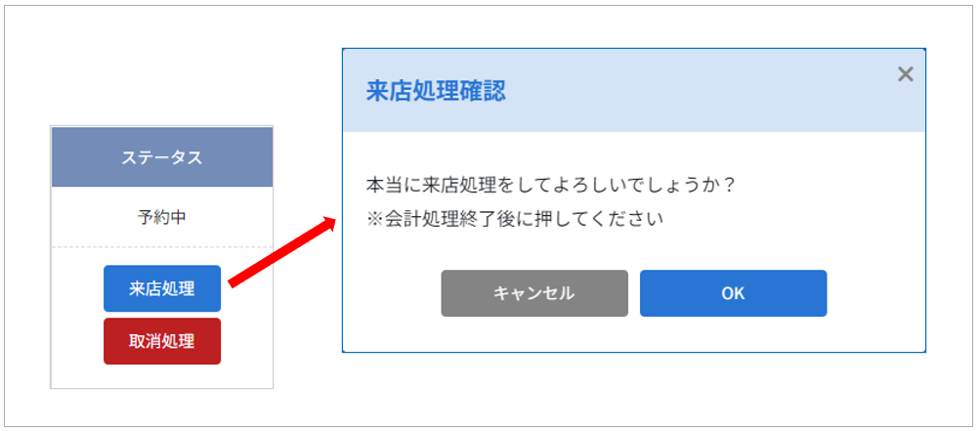Click blank dialog area beneath OK button

coord(733,334)
